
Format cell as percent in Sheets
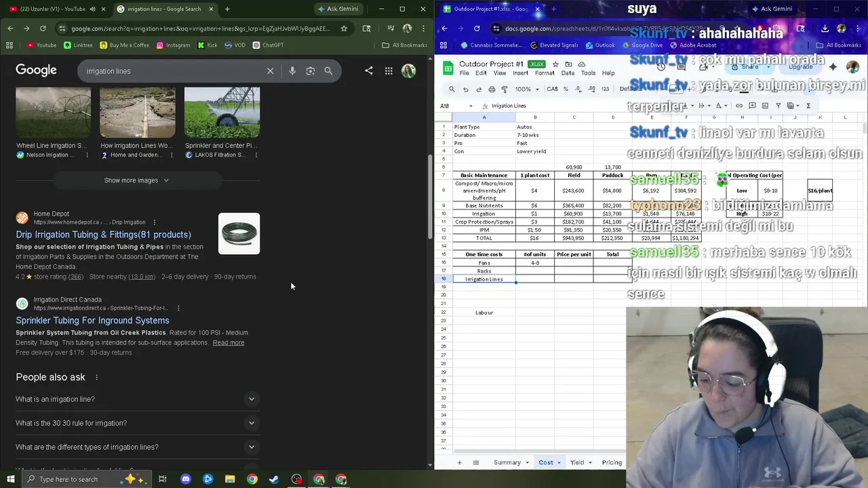(x=566, y=89)
